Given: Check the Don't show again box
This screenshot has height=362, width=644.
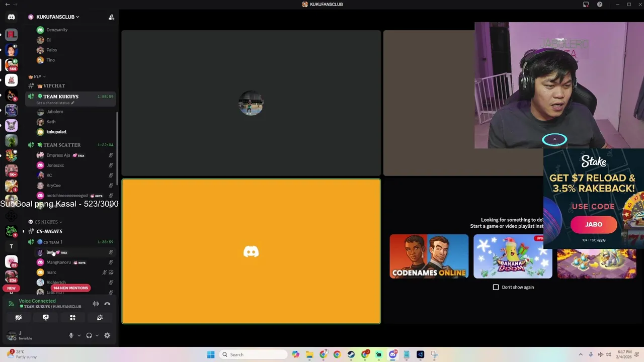Looking at the screenshot, I should pyautogui.click(x=496, y=287).
